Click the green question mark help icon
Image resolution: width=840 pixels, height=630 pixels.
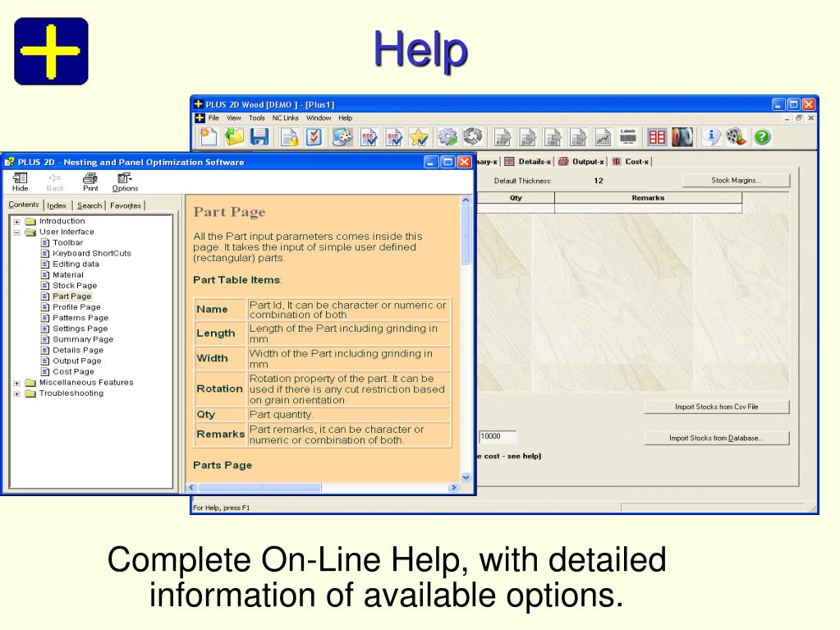(762, 137)
